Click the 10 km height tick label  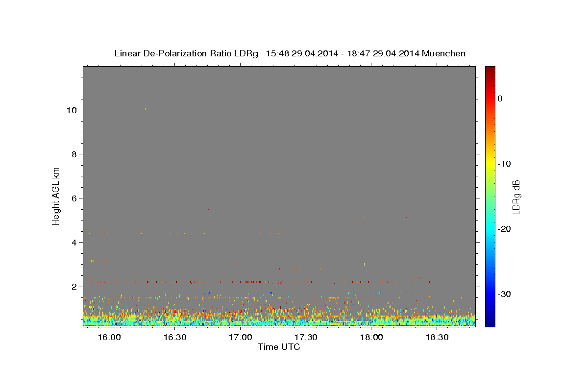tap(72, 110)
